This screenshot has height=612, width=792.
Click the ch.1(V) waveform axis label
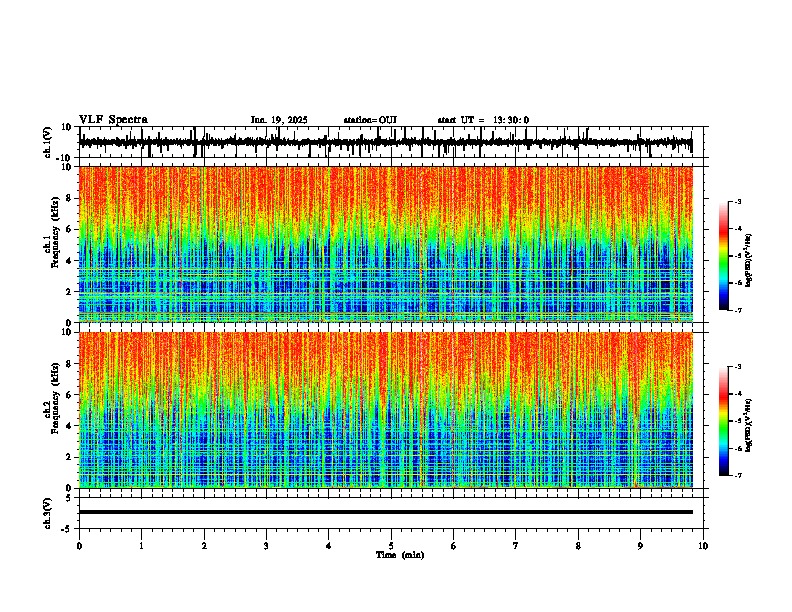tap(48, 142)
